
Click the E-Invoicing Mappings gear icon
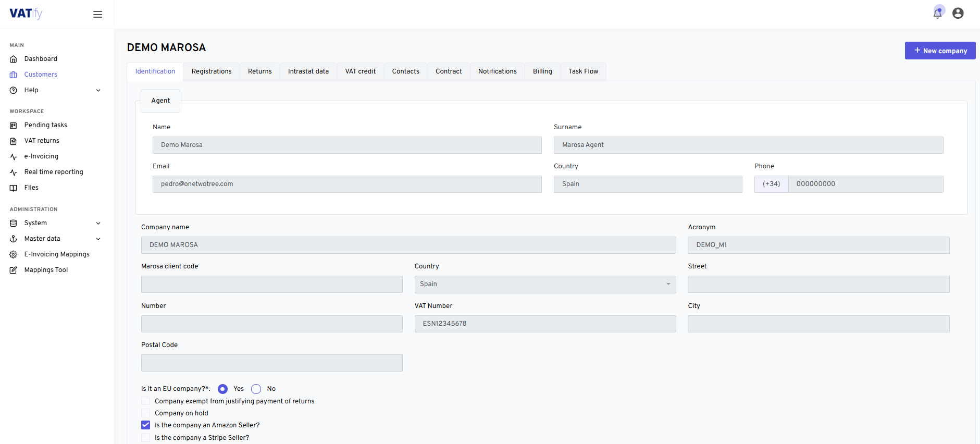coord(14,255)
